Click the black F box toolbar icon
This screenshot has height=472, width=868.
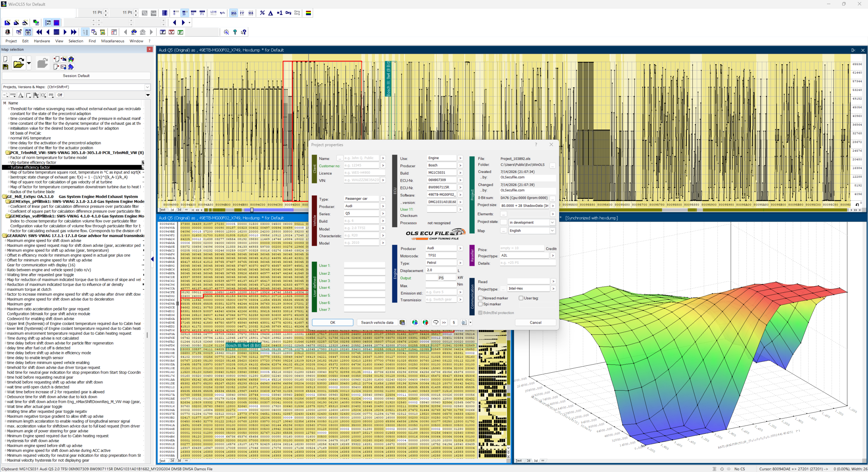pyautogui.click(x=163, y=32)
